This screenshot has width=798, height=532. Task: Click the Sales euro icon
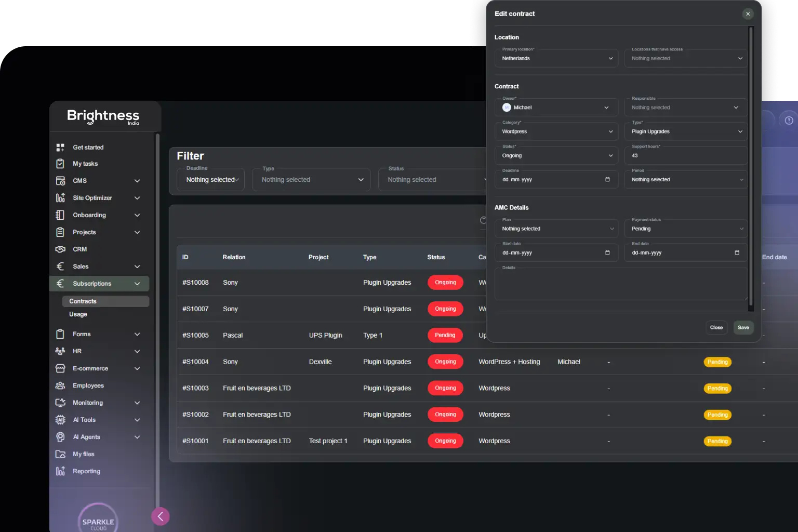[60, 267]
